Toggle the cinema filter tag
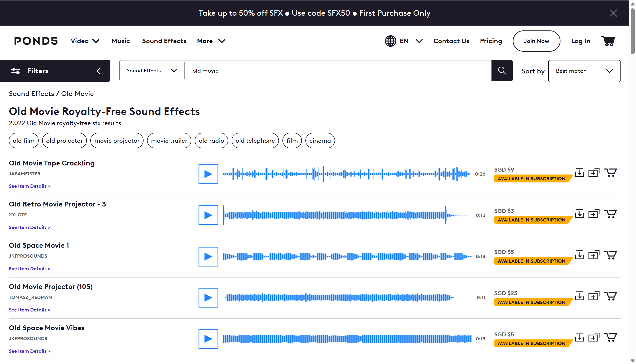Screen dimensions: 636x364 point(320,141)
